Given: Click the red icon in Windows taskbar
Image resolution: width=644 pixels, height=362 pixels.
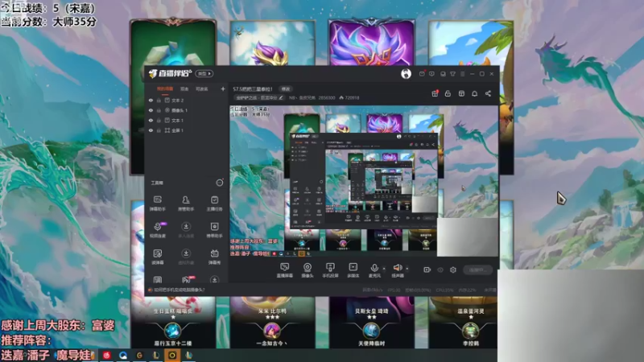Looking at the screenshot, I should tap(107, 355).
